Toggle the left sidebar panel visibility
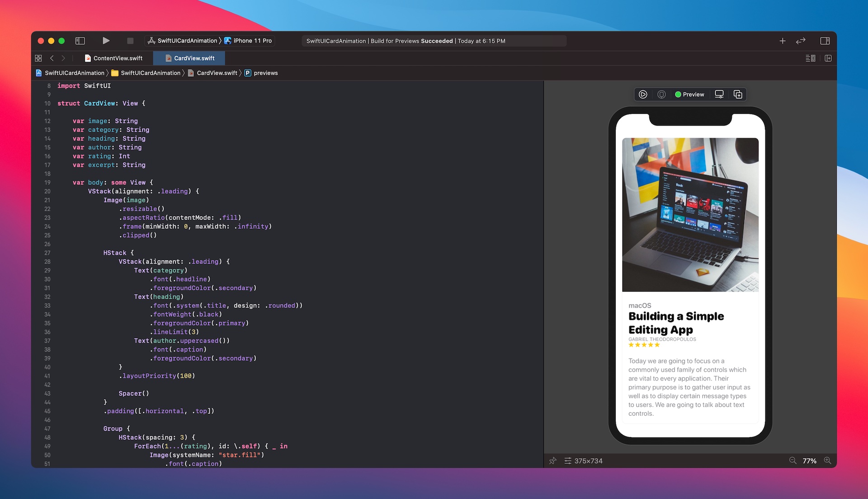868x499 pixels. [79, 41]
